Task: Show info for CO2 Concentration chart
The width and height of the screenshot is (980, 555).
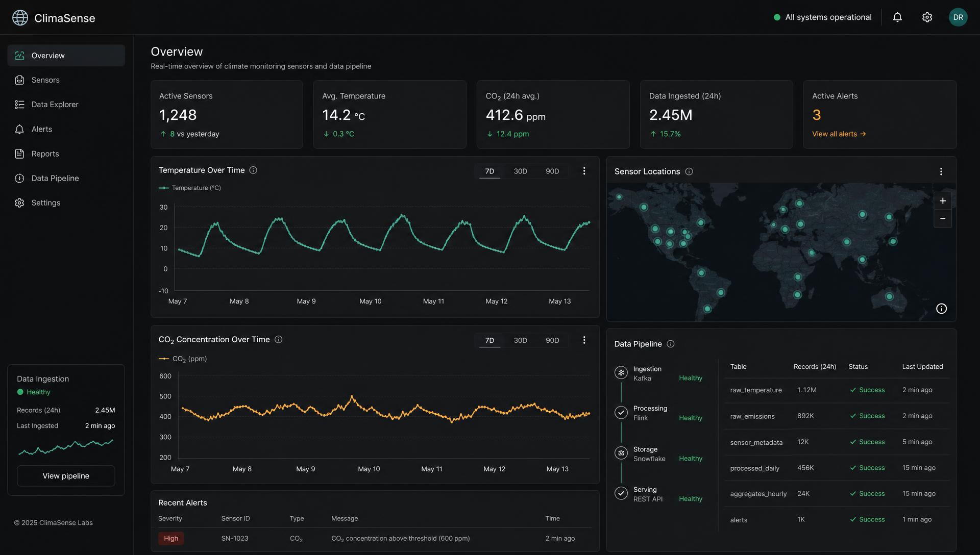Action: tap(279, 339)
